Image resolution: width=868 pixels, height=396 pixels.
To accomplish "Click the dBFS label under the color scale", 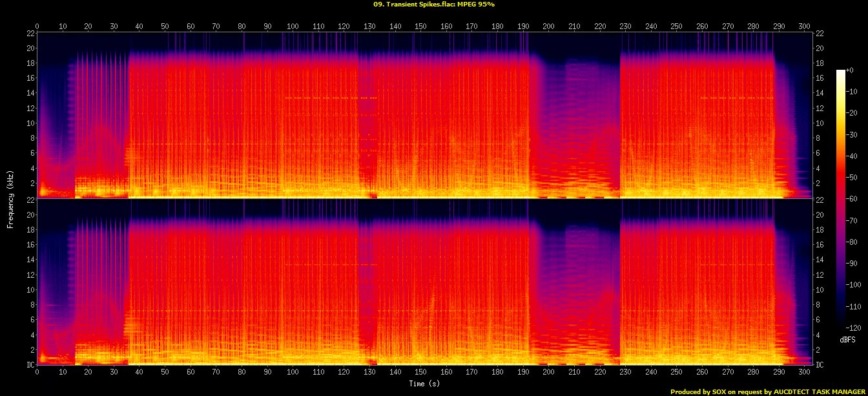I will pyautogui.click(x=847, y=339).
